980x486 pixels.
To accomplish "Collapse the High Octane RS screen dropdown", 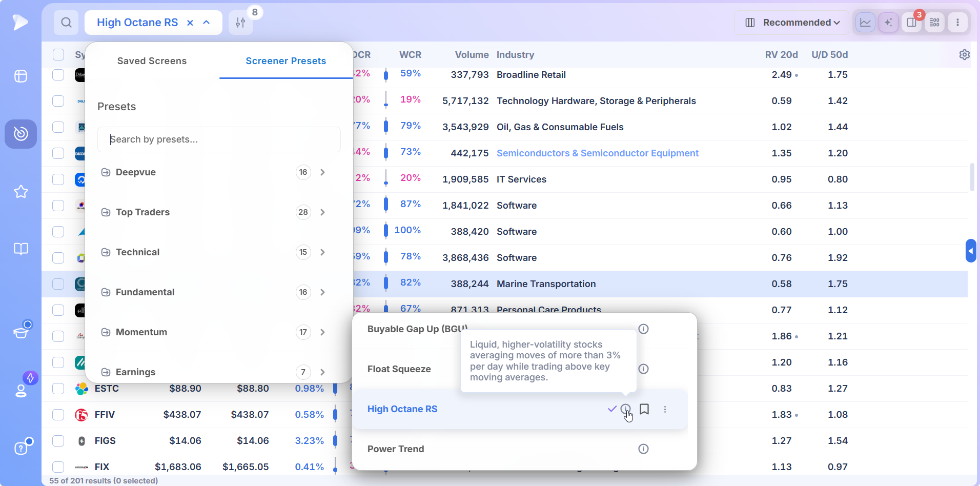I will [207, 23].
